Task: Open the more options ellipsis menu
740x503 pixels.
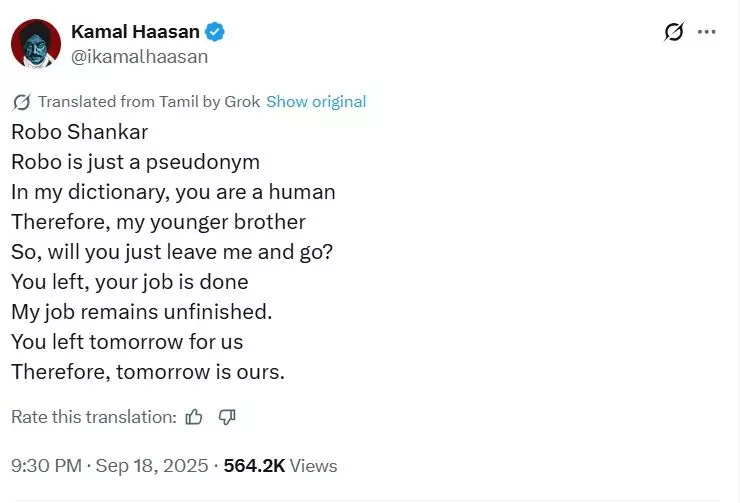Action: [706, 32]
